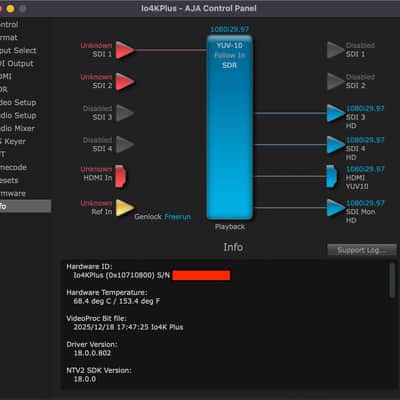Screen dimensions: 400x400
Task: Click the gray SDI 4 input triangle icon
Action: pos(125,144)
